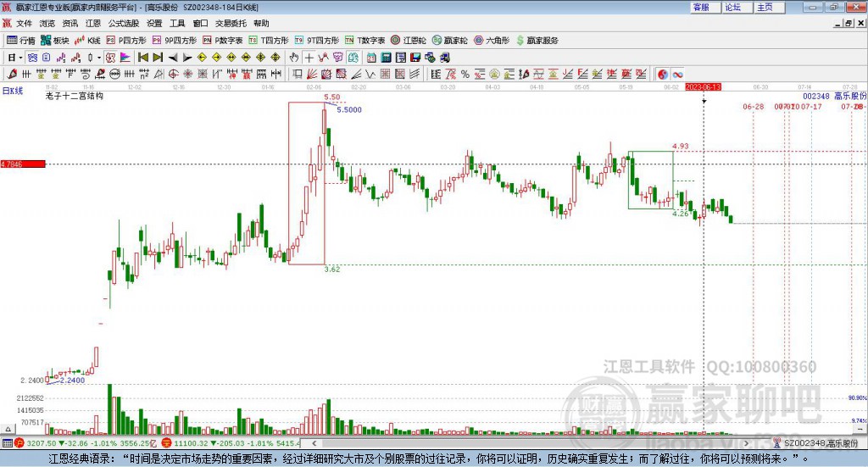Open the 板块 sector view

(x=54, y=41)
